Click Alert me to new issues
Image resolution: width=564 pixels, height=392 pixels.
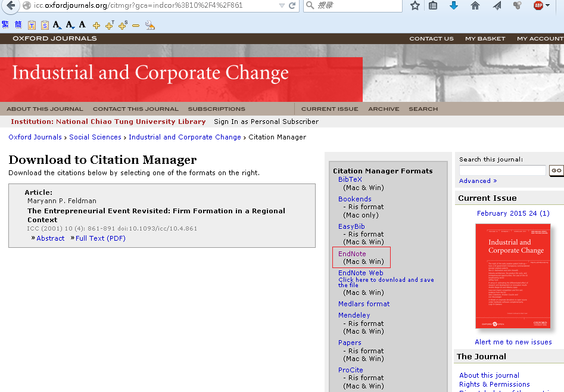513,342
